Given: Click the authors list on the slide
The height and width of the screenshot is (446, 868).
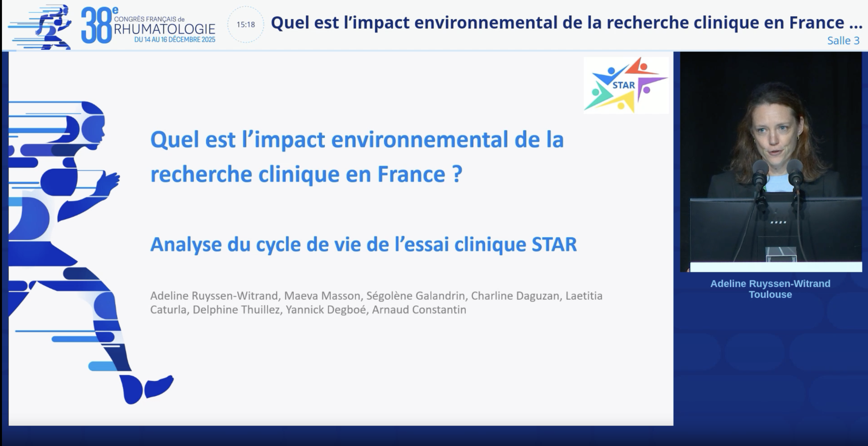Looking at the screenshot, I should (x=376, y=303).
